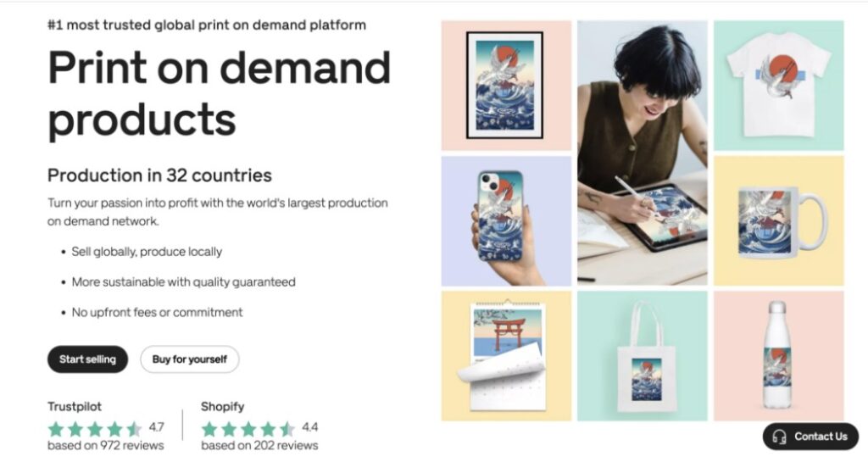Select the phone case product image
This screenshot has width=868, height=462.
506,220
